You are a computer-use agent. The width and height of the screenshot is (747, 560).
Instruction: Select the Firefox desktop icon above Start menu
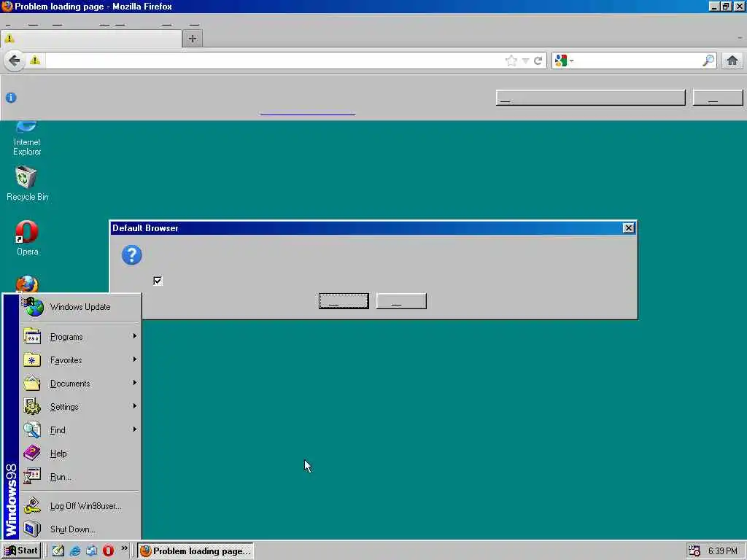tap(27, 284)
